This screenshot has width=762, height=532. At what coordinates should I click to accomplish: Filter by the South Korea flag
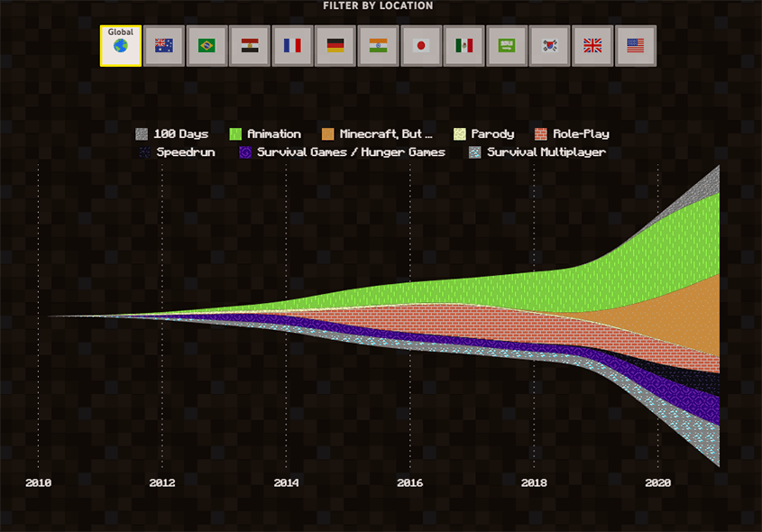coord(549,46)
